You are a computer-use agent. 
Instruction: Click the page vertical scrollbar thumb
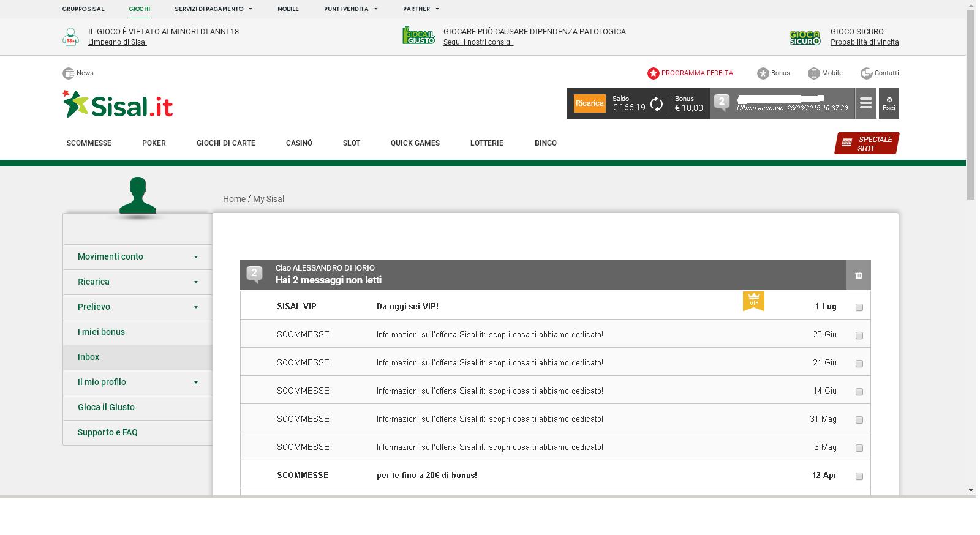[971, 104]
